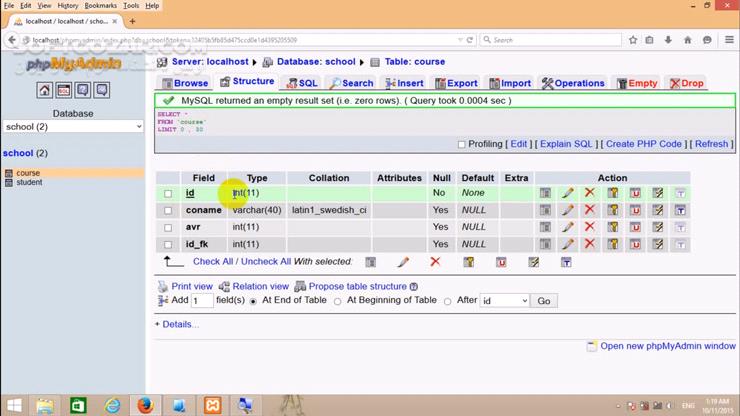
Task: Set primary key on id row
Action: 613,193
